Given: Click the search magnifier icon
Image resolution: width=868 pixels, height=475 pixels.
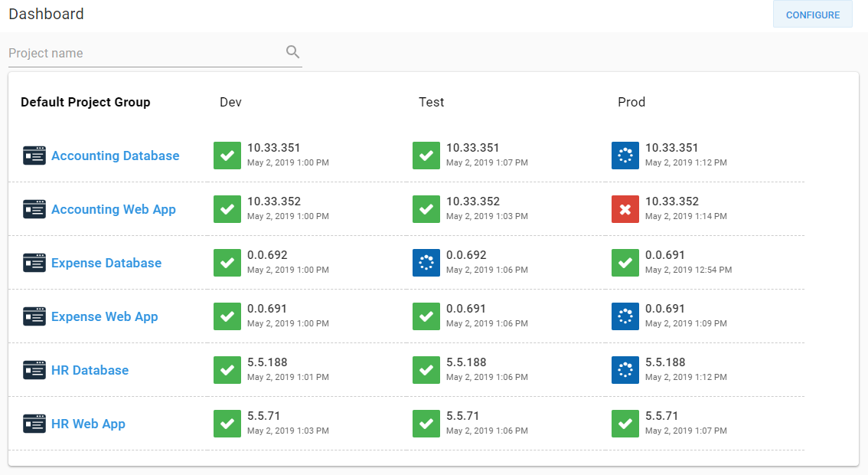Looking at the screenshot, I should coord(292,51).
